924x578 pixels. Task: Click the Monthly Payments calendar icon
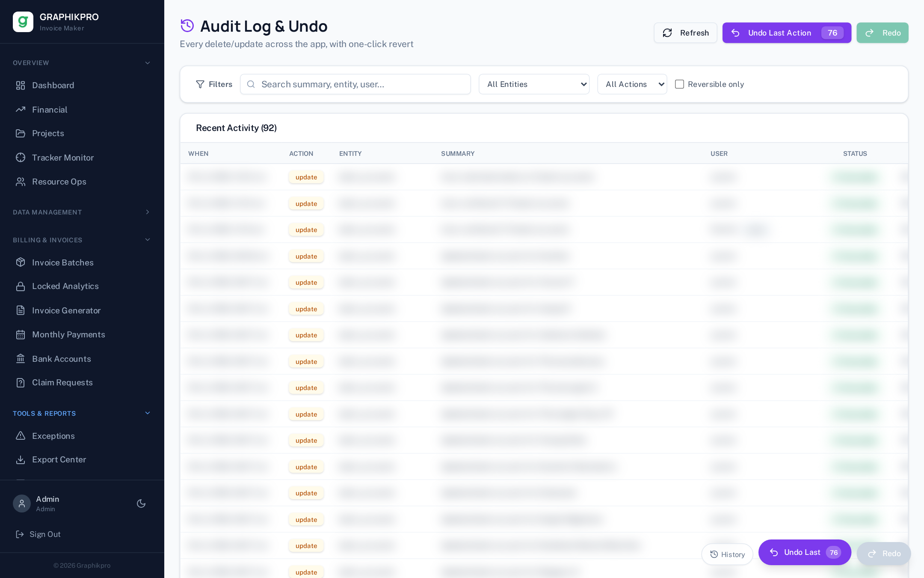(x=21, y=334)
